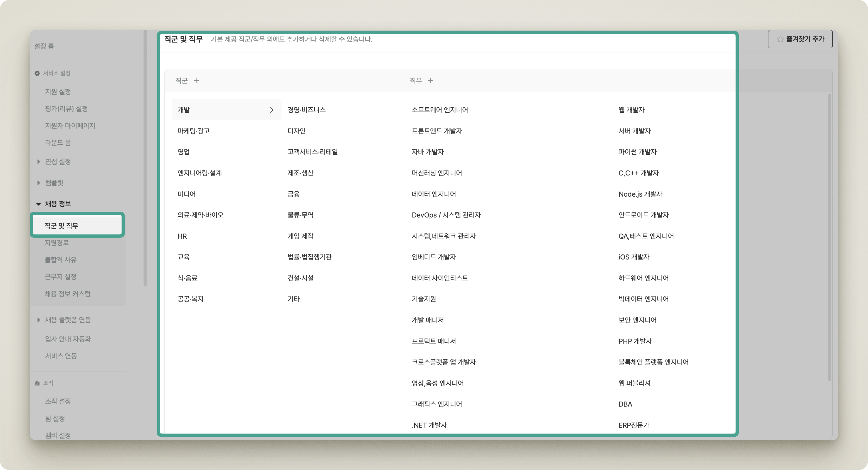Select the 제조·생산 job group

pyautogui.click(x=300, y=173)
